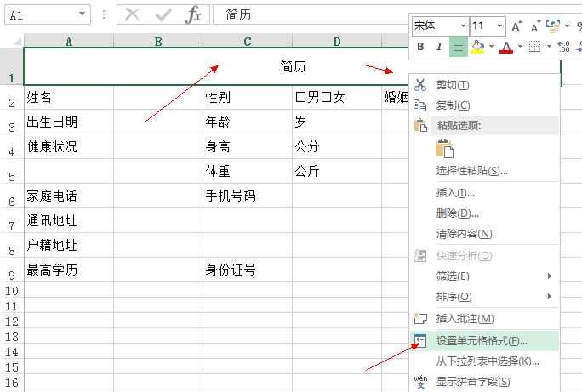Open the 筛选(E) submenu
The width and height of the screenshot is (582, 392).
click(485, 276)
